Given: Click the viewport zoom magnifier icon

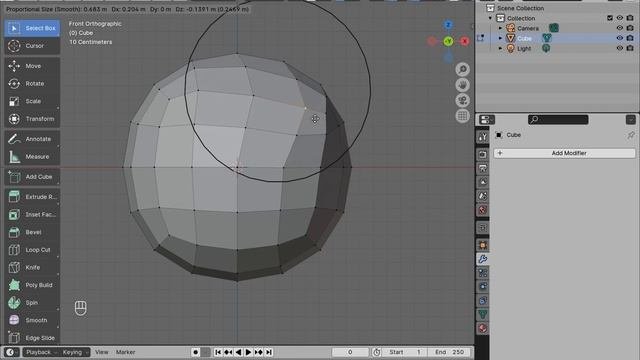Looking at the screenshot, I should point(462,69).
